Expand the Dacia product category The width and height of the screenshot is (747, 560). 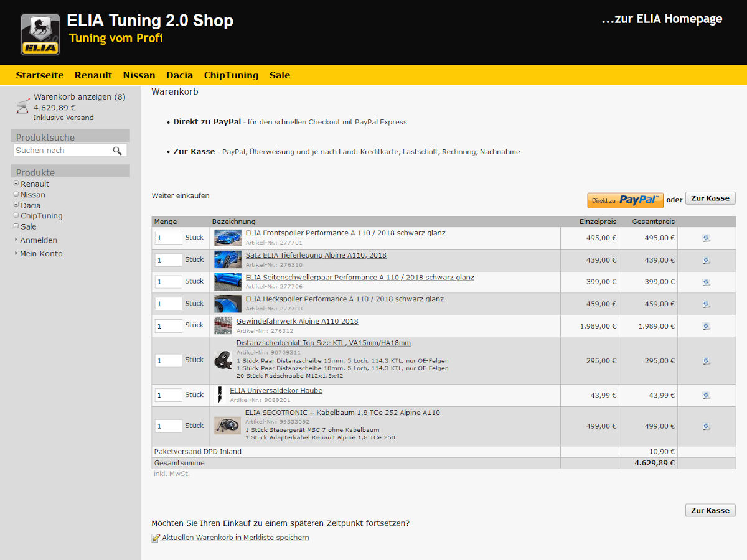16,205
